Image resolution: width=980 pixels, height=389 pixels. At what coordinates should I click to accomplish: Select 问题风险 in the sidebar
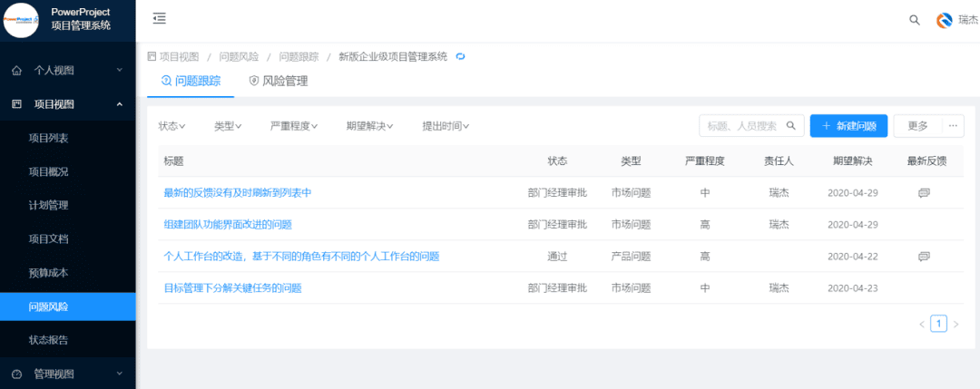tap(67, 306)
